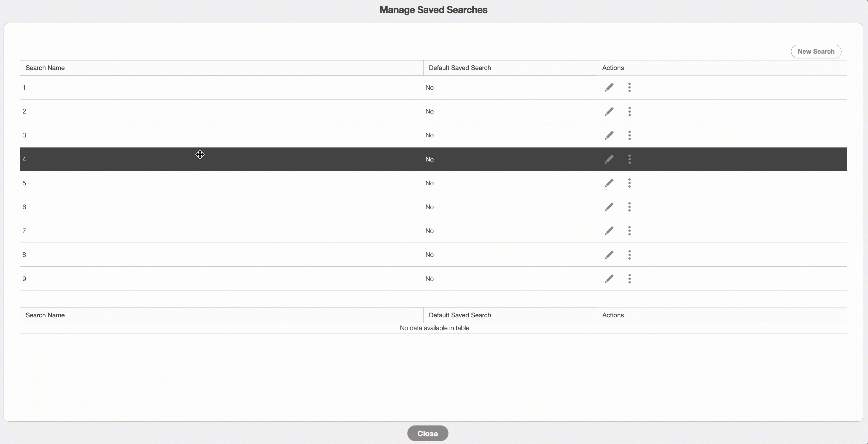Select the row for saved search 8
Screen dimensions: 868x444
click(202, 255)
